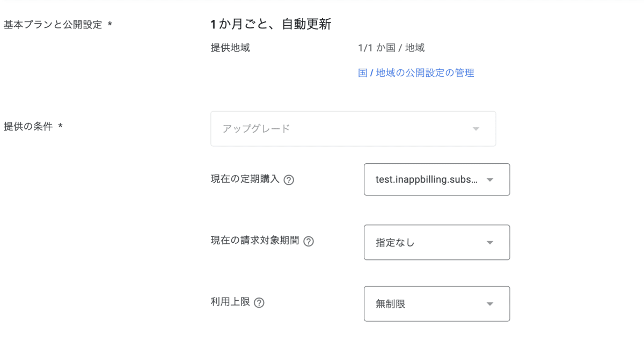The image size is (644, 362).
Task: Select the 1か月ごと、自動更新 heading
Action: click(x=271, y=24)
